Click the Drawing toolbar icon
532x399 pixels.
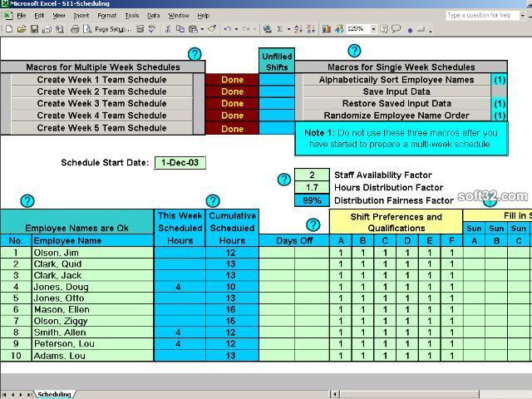point(339,30)
